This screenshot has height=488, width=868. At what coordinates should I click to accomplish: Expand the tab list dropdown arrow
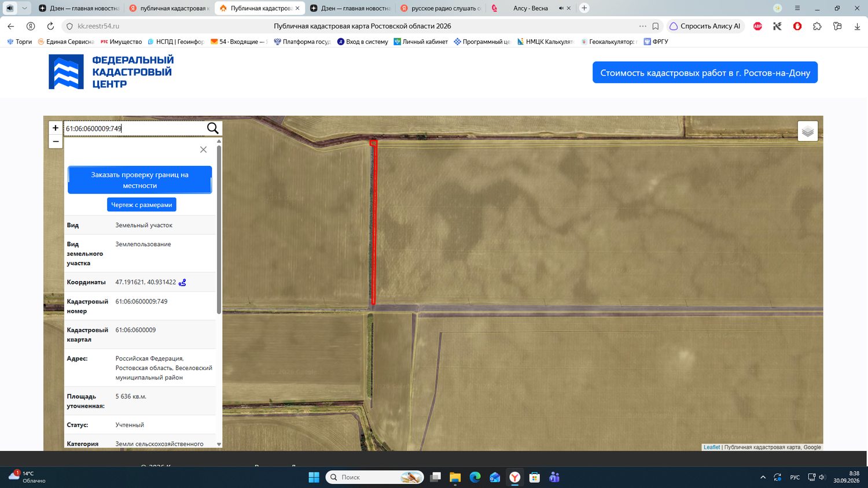point(24,8)
